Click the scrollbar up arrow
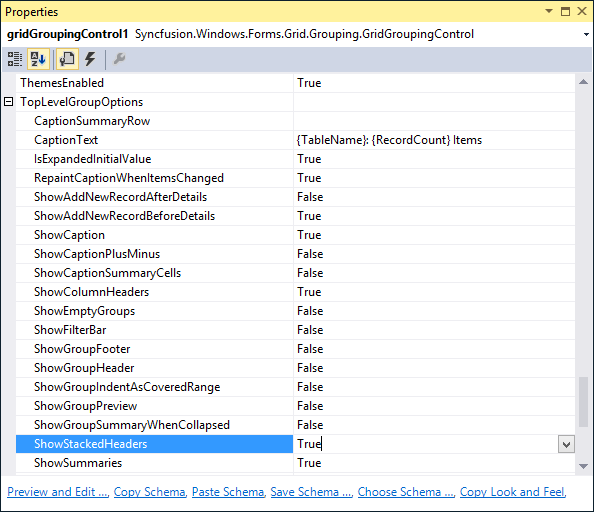The width and height of the screenshot is (594, 512). (583, 82)
